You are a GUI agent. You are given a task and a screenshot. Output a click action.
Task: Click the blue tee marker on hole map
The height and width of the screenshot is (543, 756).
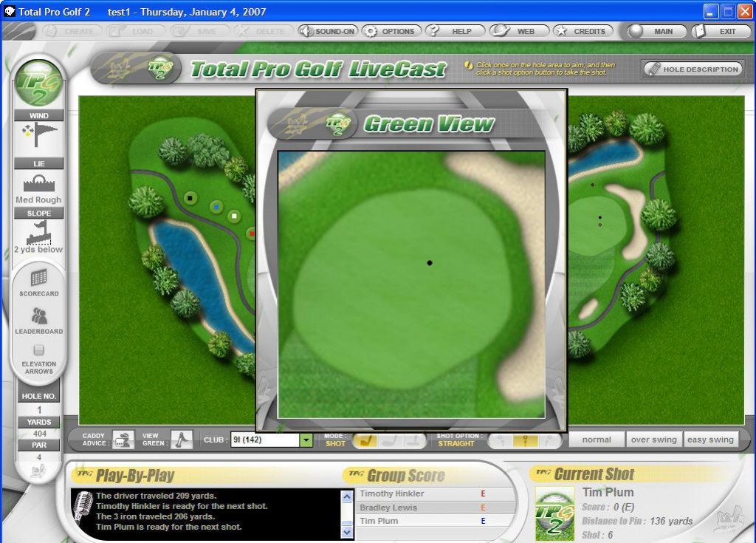216,207
